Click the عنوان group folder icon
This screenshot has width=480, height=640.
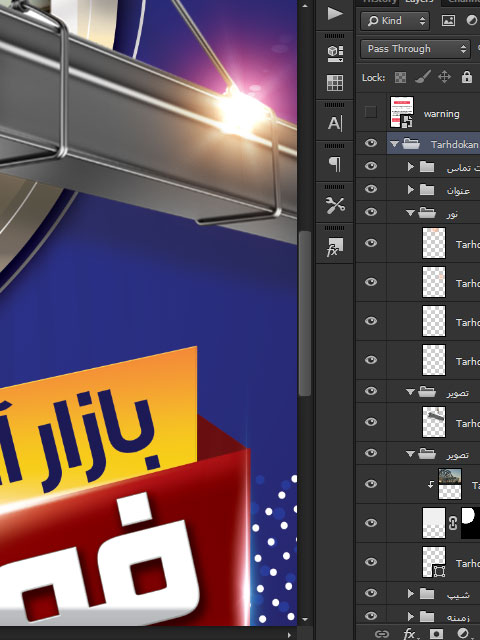click(427, 190)
